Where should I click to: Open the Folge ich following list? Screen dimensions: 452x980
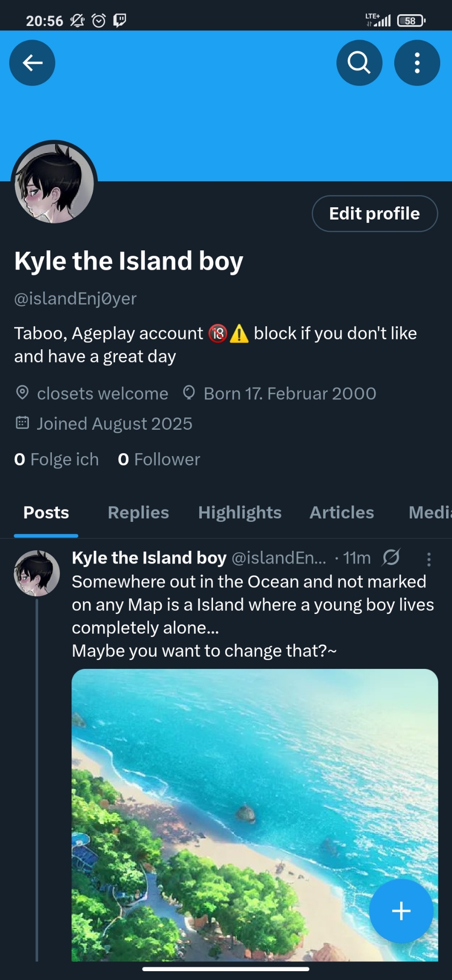57,460
